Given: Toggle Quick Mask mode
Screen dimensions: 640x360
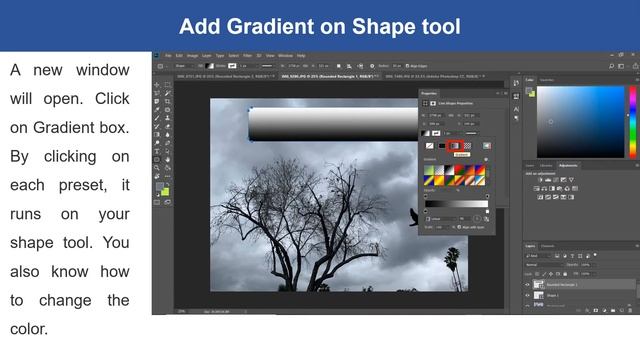Looking at the screenshot, I should [x=157, y=202].
